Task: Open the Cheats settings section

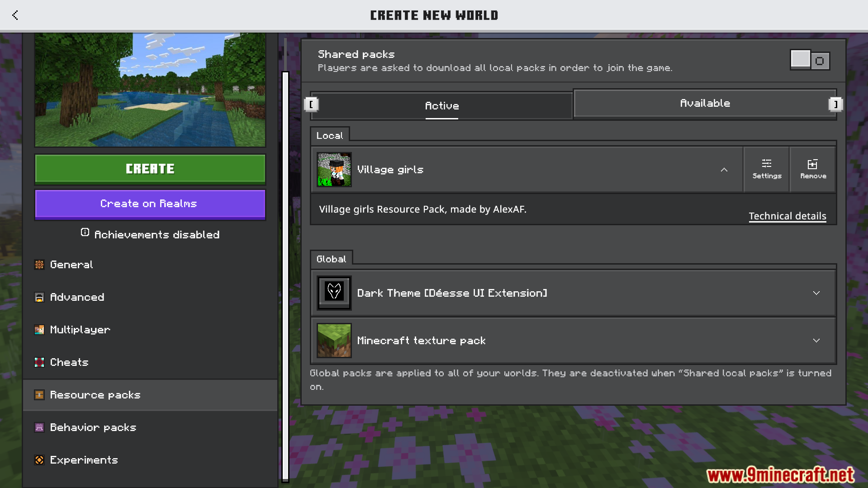Action: (x=150, y=362)
